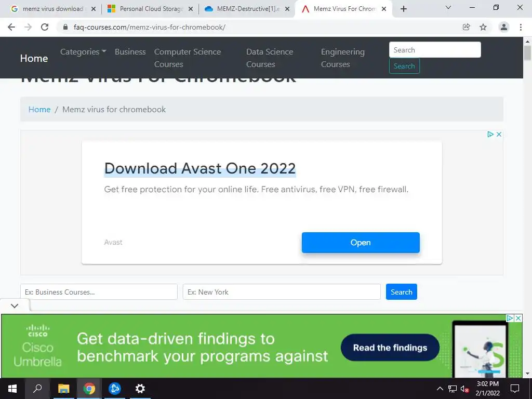Expand the Categories dropdown menu
This screenshot has height=399, width=532.
(83, 52)
